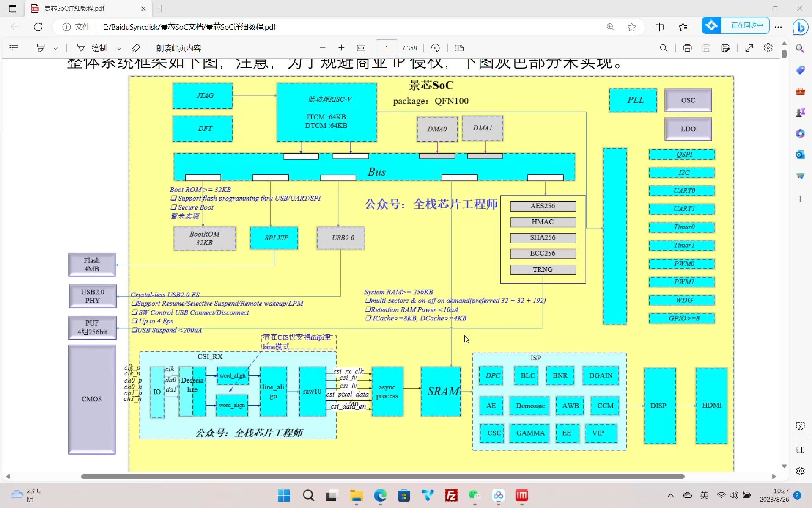The width and height of the screenshot is (812, 508).
Task: Click the PLL block in diagram
Action: [x=634, y=100]
